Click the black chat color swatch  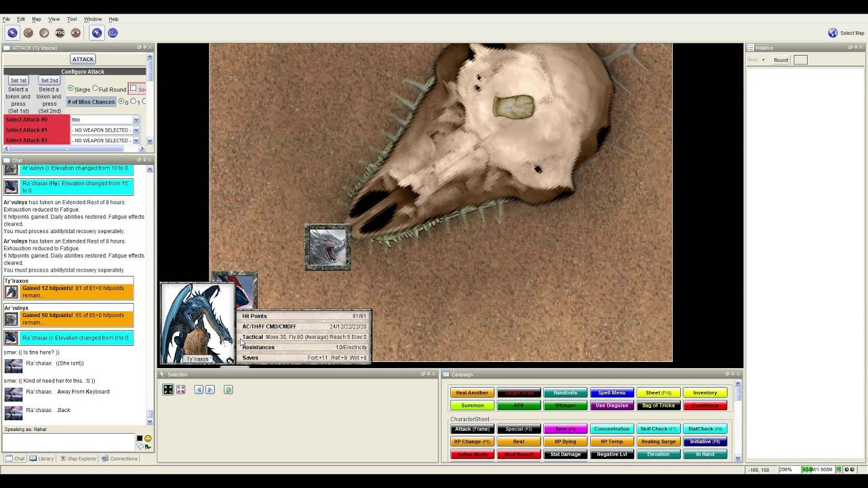click(x=140, y=439)
